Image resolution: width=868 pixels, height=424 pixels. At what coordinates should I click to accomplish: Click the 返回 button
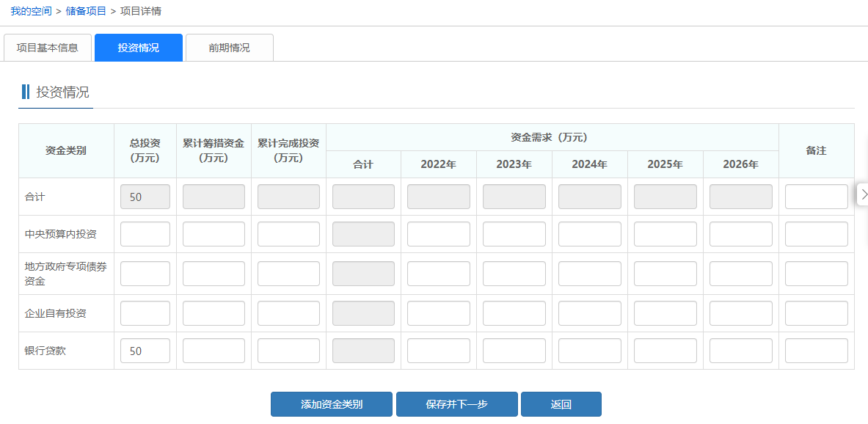[561, 404]
